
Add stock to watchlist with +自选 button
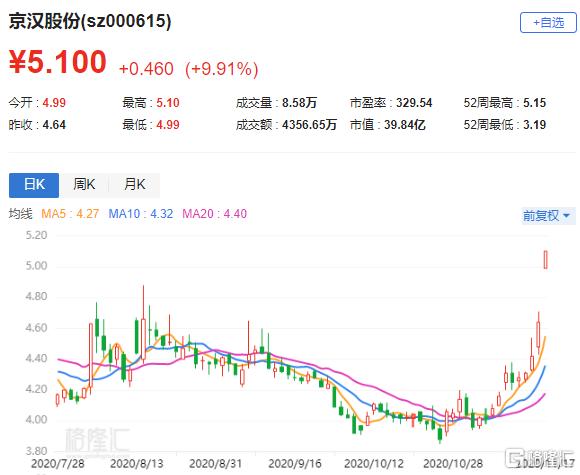tap(548, 23)
